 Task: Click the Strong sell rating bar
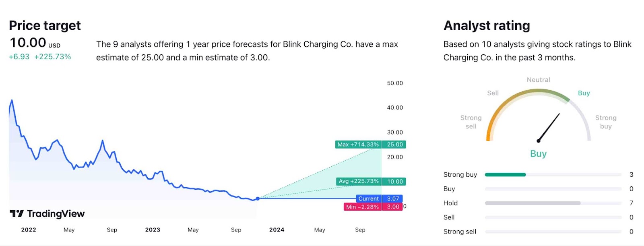pos(553,232)
